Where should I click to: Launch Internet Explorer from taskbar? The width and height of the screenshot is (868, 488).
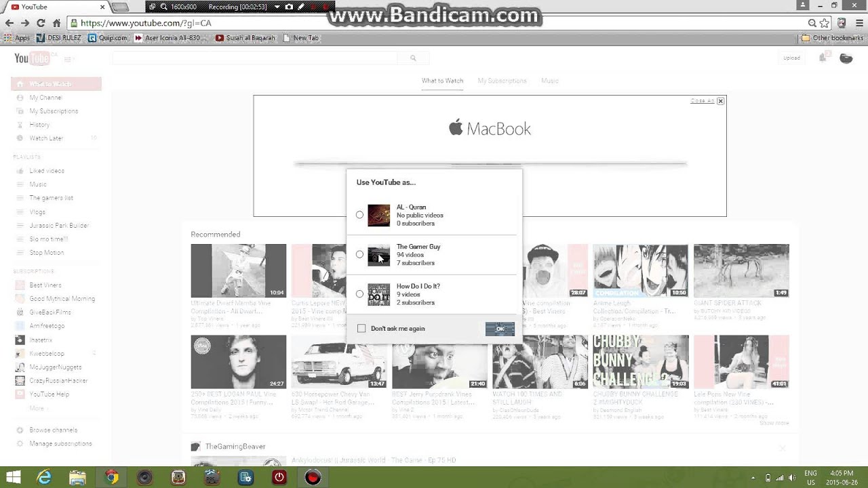[x=44, y=477]
